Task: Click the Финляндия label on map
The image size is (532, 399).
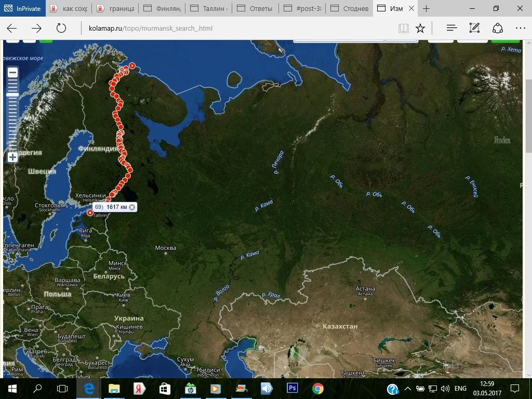Action: (x=98, y=148)
